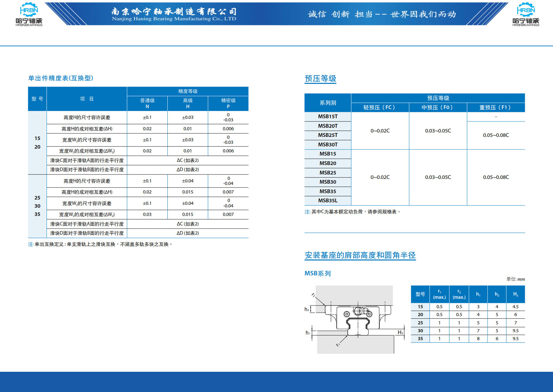Click the 25 30 35 model group cell
Viewport: 553px width, 392px height.
[37, 206]
